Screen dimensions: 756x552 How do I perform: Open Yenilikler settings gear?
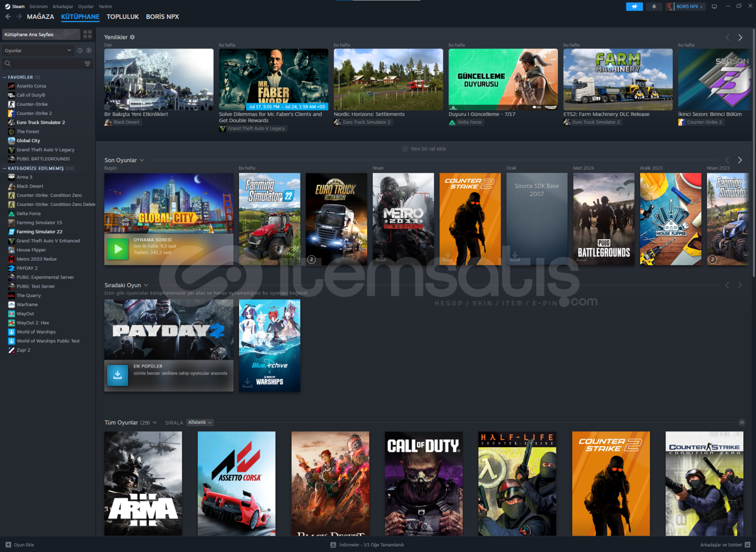(132, 37)
